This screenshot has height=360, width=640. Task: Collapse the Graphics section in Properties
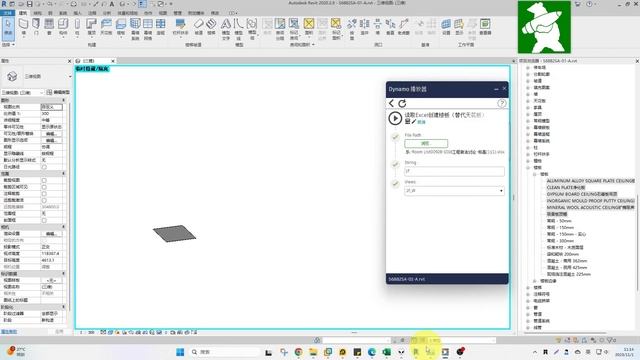tap(63, 100)
